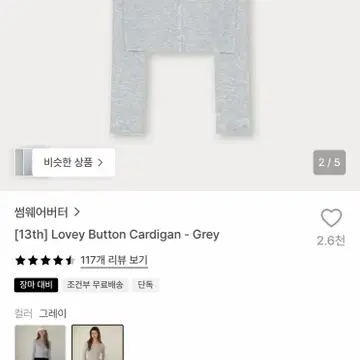360x360 pixels.
Task: Click the 그레이 color label
Action: coord(53,313)
